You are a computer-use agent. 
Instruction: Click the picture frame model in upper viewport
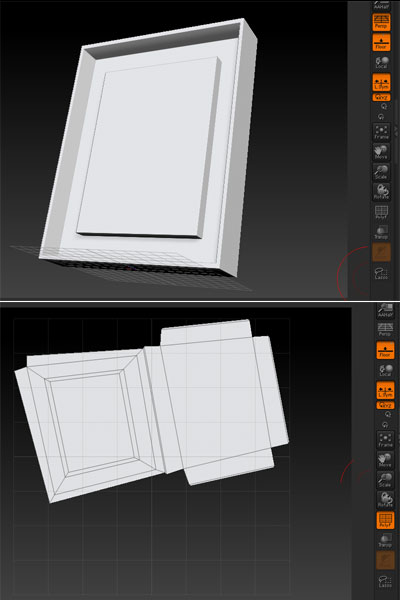coord(149,147)
